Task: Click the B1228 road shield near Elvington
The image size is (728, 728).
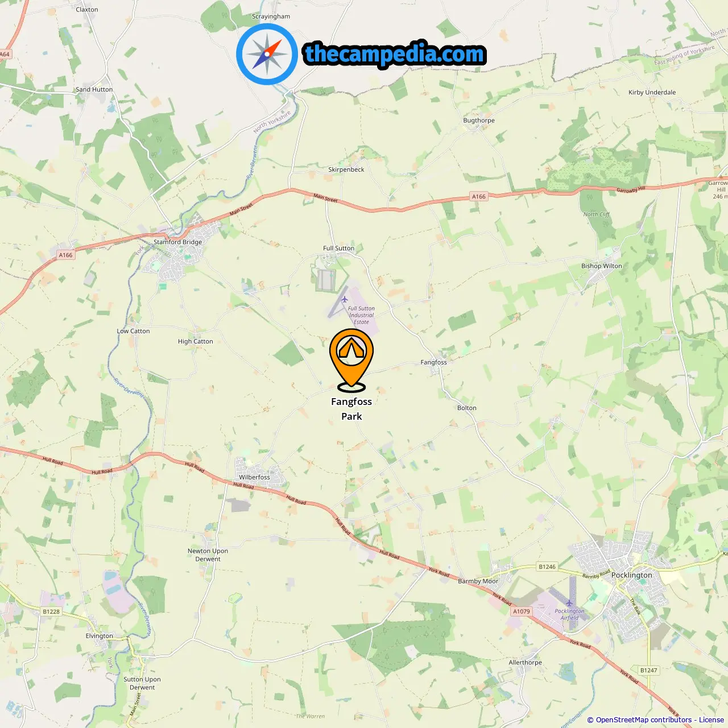Action: (x=51, y=611)
